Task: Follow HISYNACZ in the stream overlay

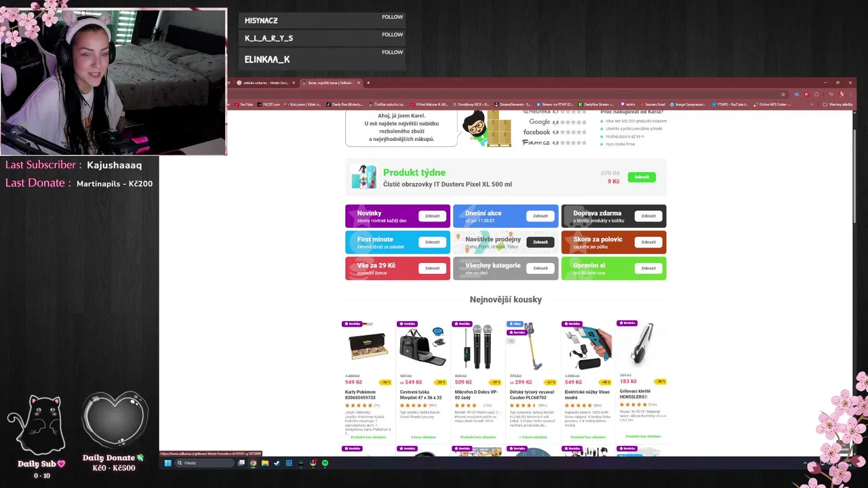Action: (392, 17)
